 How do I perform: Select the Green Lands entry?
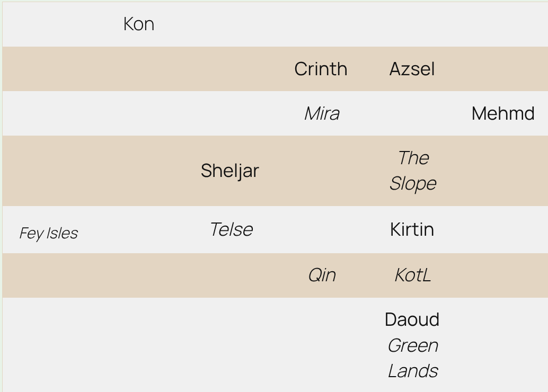tap(412, 358)
